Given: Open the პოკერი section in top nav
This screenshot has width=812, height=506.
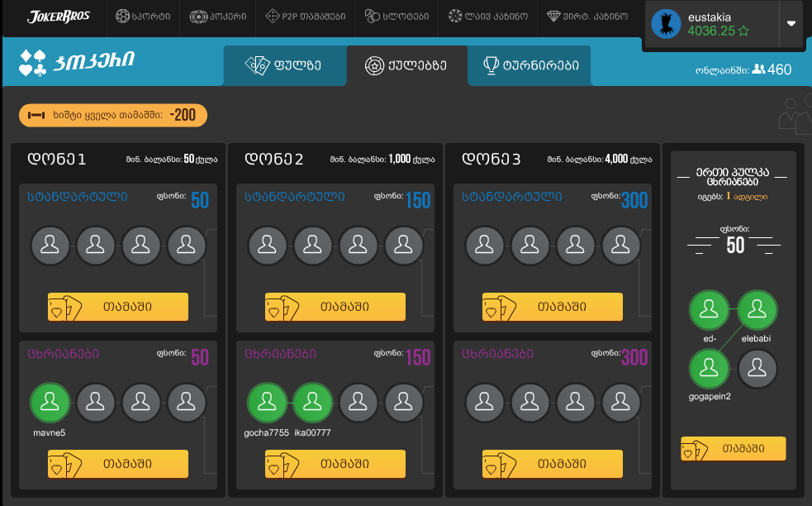Looking at the screenshot, I should (x=217, y=17).
